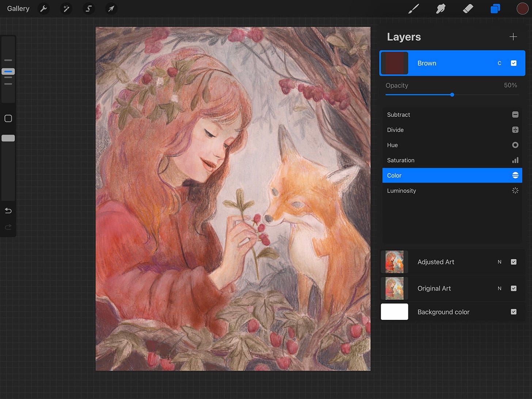
Task: Select the Transform arrow tool
Action: (x=111, y=8)
